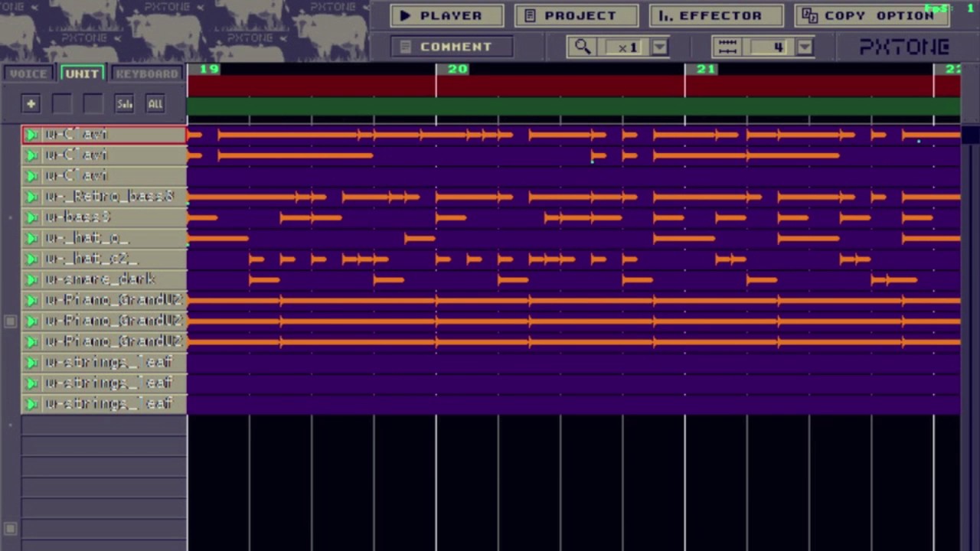This screenshot has width=980, height=551.
Task: Add a new unit with the plus button
Action: (x=31, y=103)
